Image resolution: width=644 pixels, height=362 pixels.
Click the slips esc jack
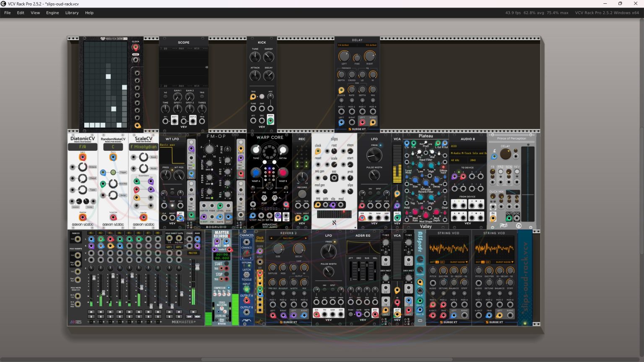tap(334, 178)
